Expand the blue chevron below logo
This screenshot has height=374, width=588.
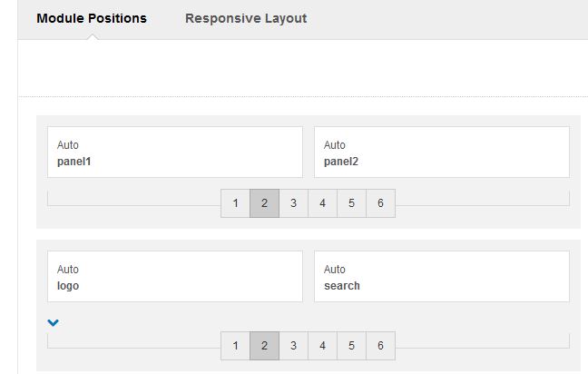click(53, 322)
